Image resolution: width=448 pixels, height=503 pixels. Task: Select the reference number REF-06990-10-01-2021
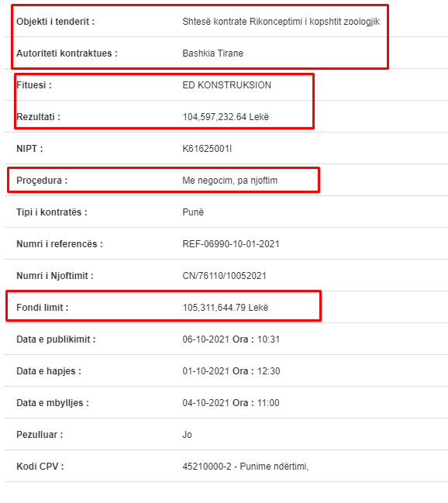[231, 244]
